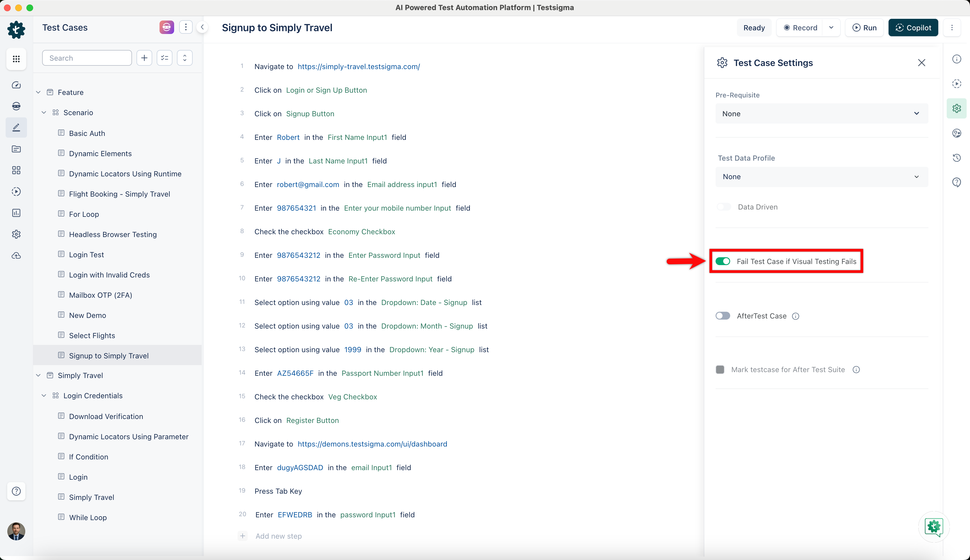Add a new test case with plus button

(x=144, y=58)
